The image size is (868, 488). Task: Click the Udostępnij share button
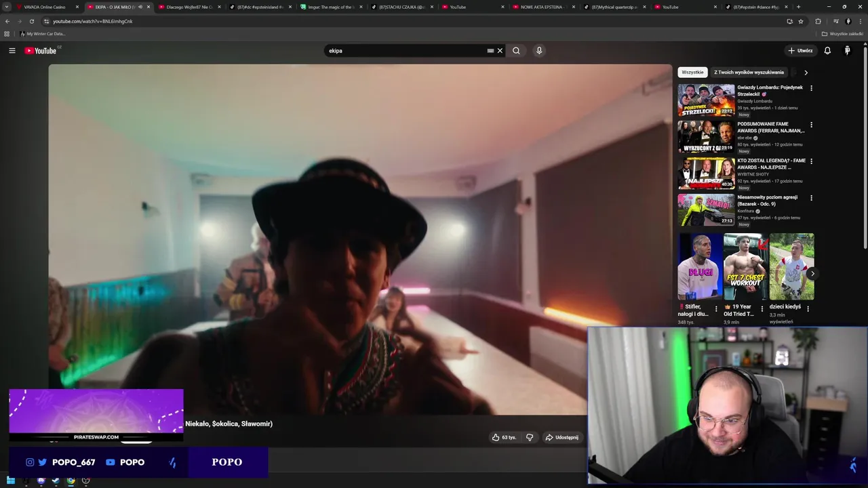pyautogui.click(x=561, y=437)
